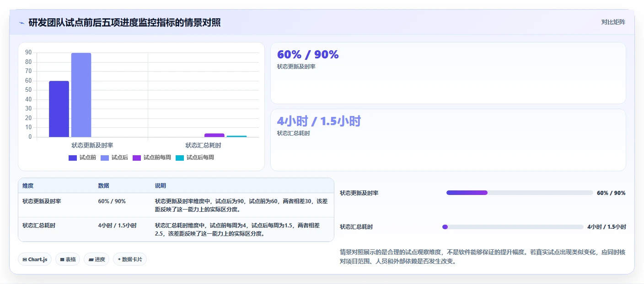Click the tall 试点后 bar at 90
This screenshot has height=284, width=644.
coord(81,95)
